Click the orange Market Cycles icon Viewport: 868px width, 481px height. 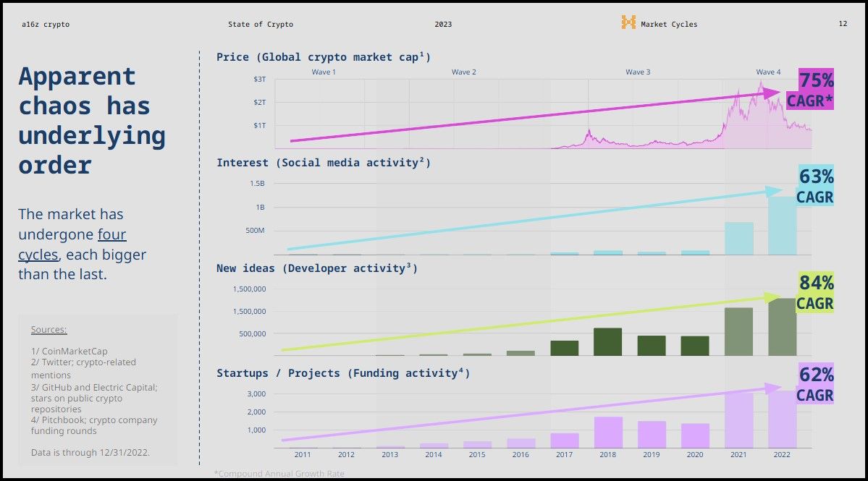(x=628, y=23)
